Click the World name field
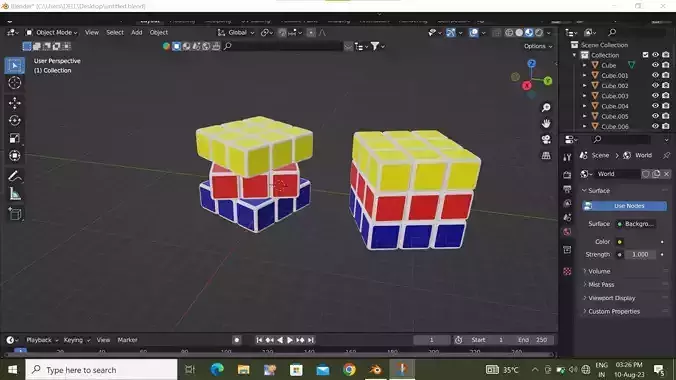 point(618,174)
